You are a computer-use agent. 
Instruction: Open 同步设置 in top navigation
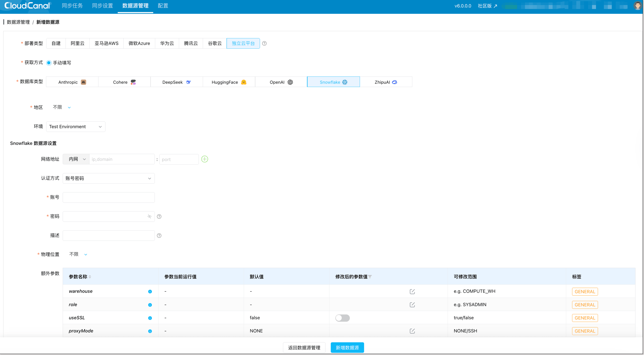tap(102, 5)
